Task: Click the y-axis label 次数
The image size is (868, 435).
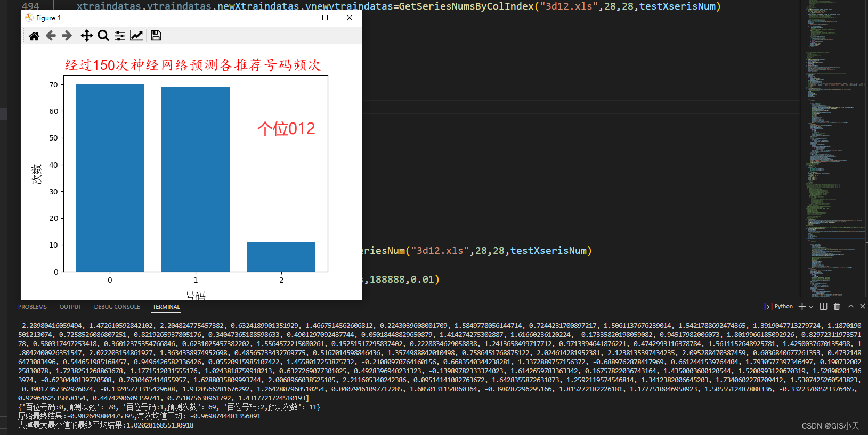Action: coord(37,174)
